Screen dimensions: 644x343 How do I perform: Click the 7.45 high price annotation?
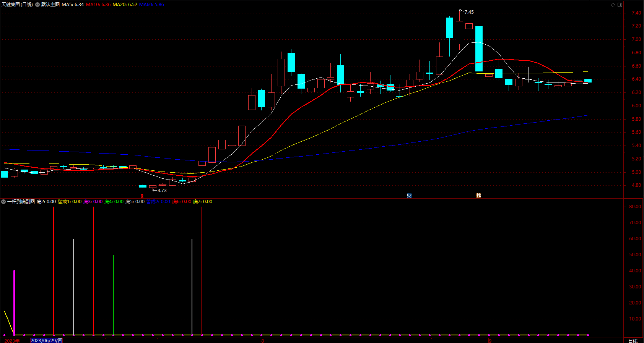click(469, 12)
